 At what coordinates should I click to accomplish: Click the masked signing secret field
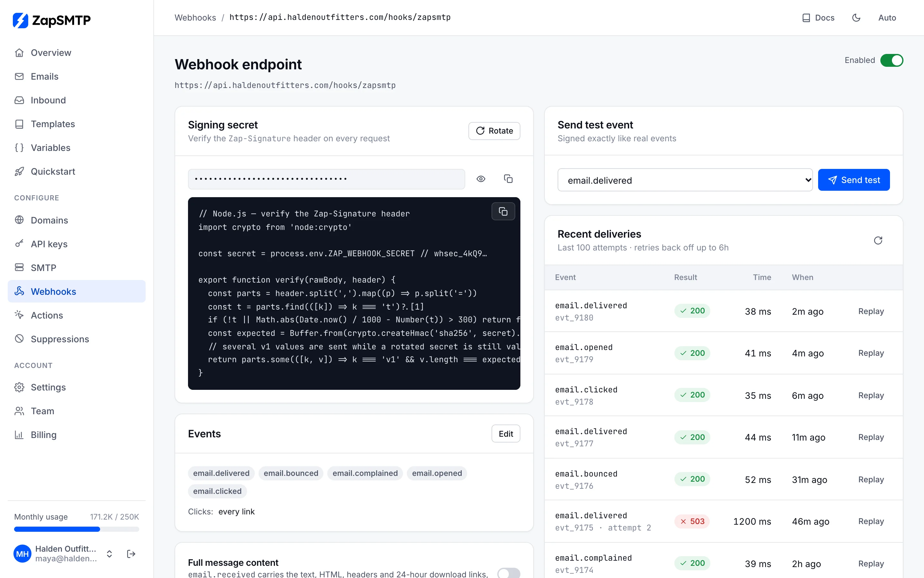[x=326, y=179]
